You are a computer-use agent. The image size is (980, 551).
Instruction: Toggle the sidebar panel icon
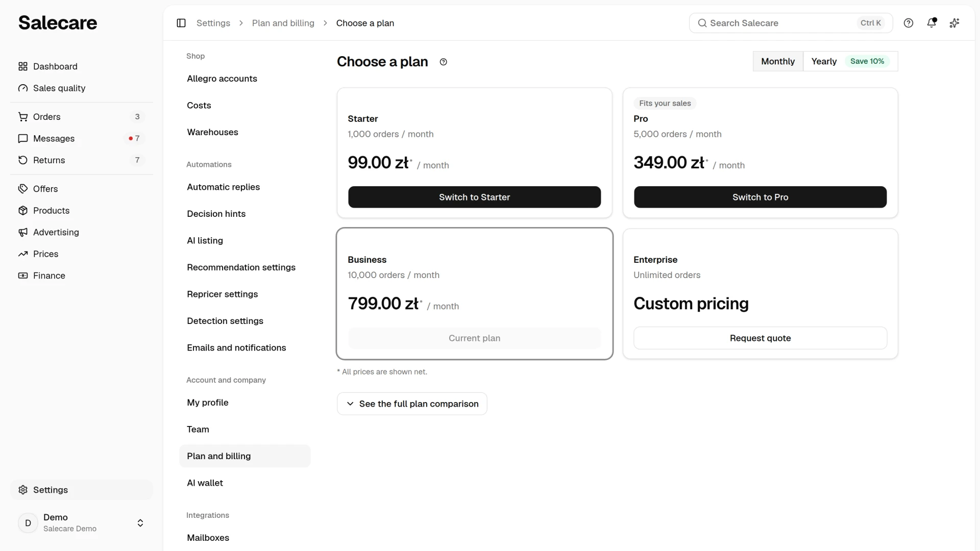[181, 23]
